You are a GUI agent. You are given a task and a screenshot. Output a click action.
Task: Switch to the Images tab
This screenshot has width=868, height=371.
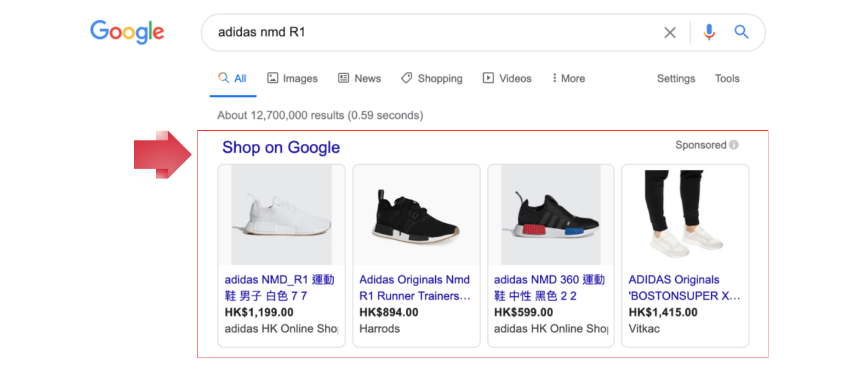pos(293,78)
